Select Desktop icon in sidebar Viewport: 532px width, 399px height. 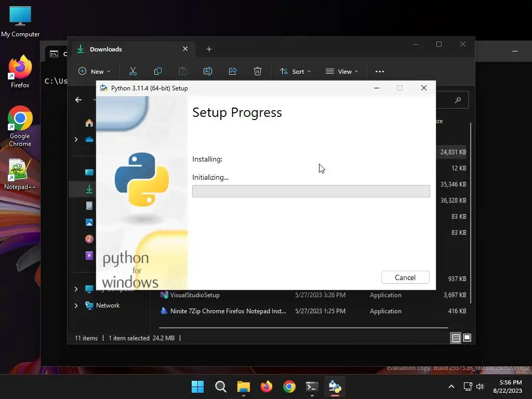(x=89, y=172)
